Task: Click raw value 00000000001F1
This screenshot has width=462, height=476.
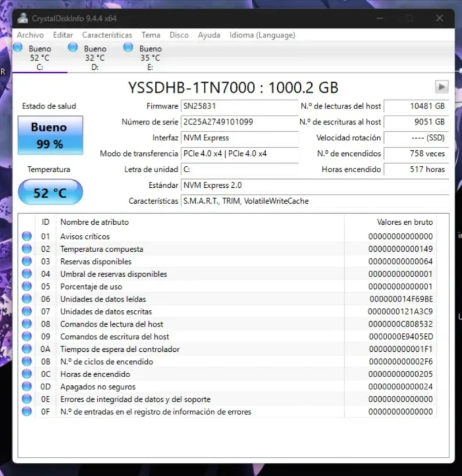Action: [x=401, y=349]
